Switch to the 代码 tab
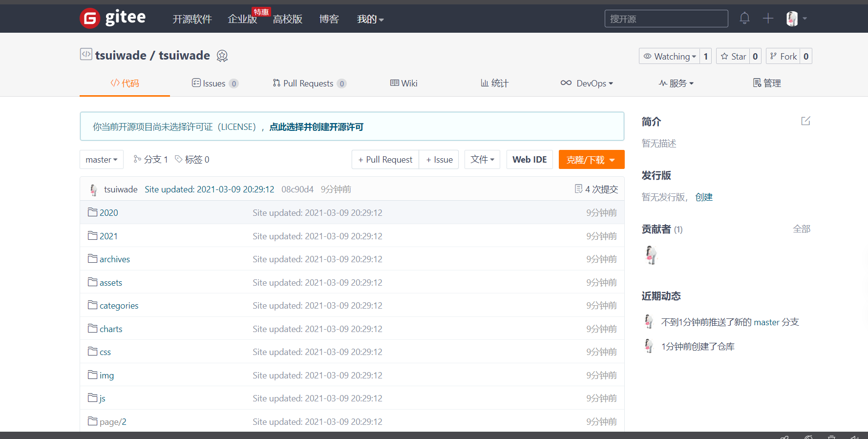The width and height of the screenshot is (868, 439). [125, 84]
